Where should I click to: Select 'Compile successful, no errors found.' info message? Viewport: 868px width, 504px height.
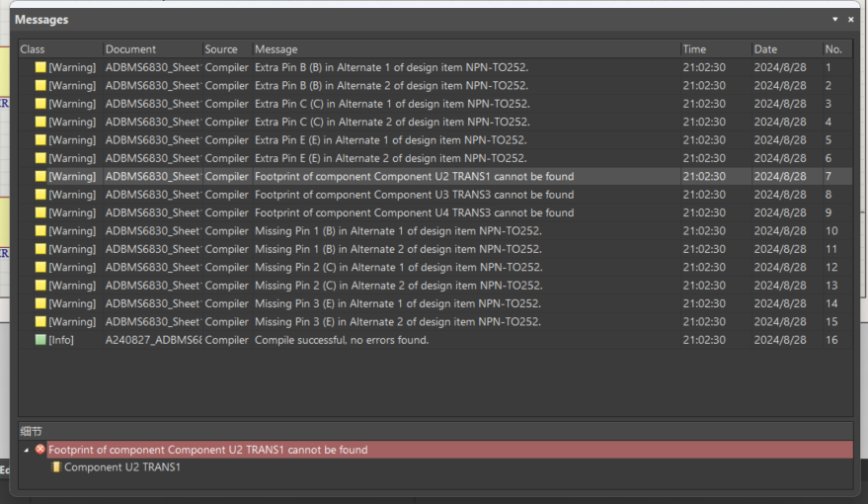click(x=435, y=340)
